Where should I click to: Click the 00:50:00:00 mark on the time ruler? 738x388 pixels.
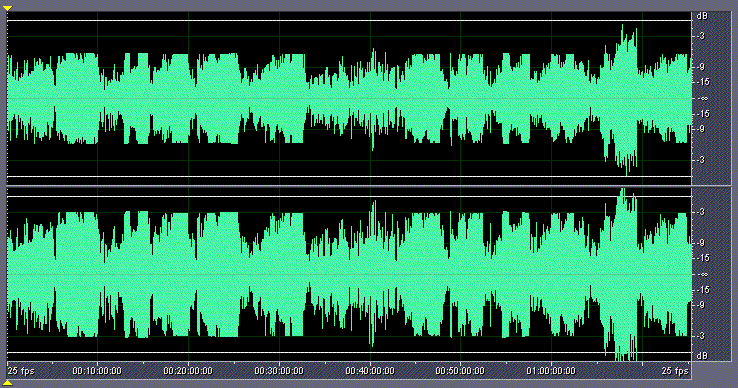click(x=460, y=371)
